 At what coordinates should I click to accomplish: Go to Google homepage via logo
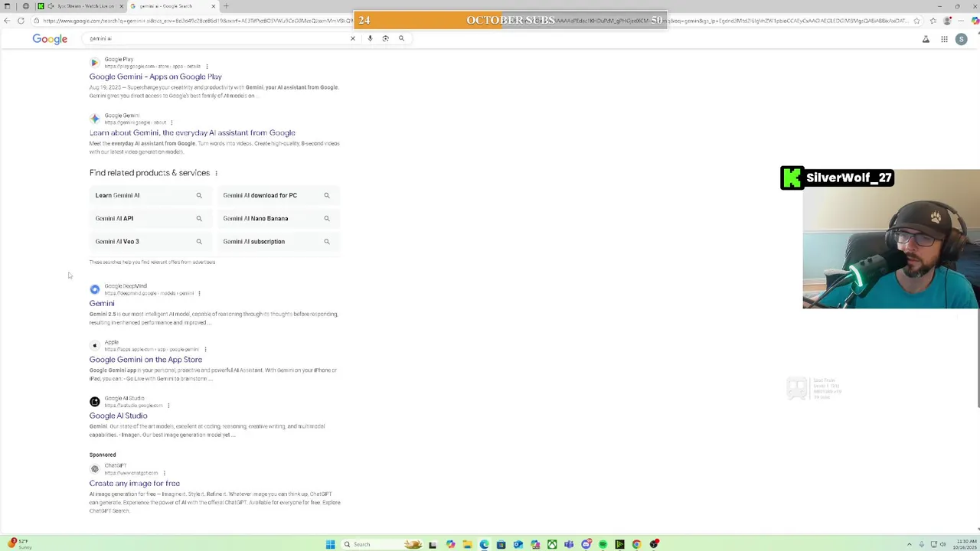(50, 39)
